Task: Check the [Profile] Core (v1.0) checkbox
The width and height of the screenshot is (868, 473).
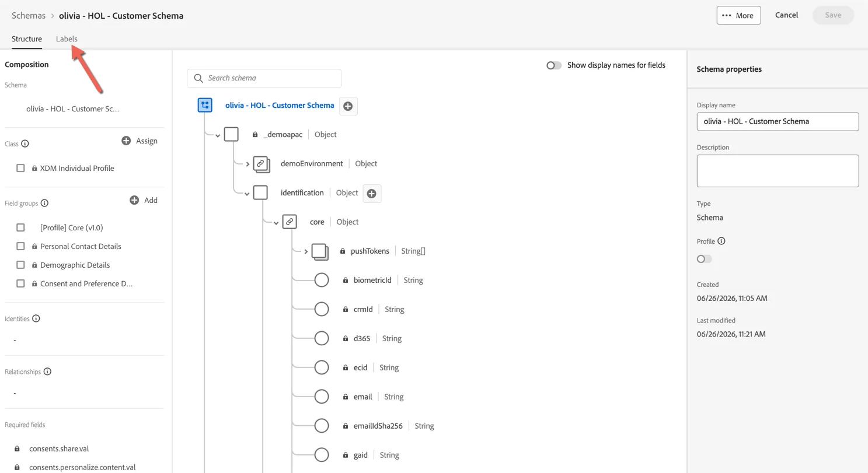Action: pyautogui.click(x=20, y=227)
